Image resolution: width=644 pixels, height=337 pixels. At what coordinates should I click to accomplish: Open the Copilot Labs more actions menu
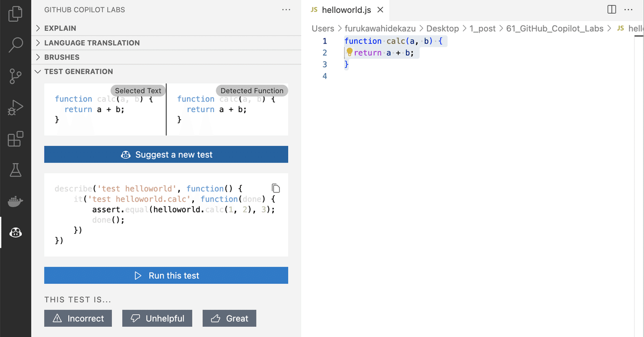pyautogui.click(x=286, y=9)
